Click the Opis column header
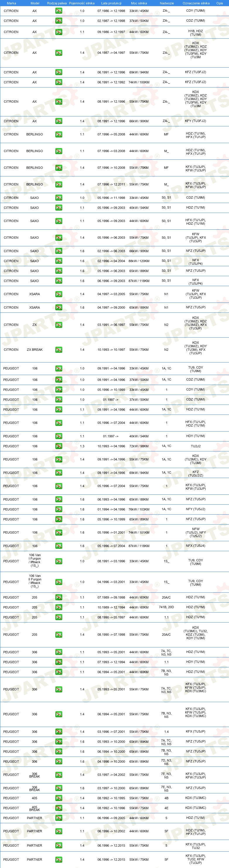 tap(220, 4)
